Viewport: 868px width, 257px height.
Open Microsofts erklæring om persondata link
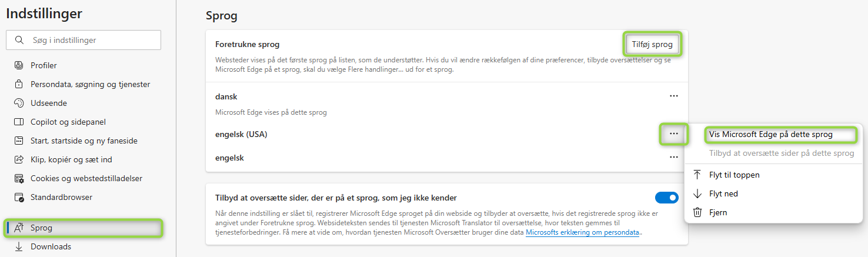[582, 232]
